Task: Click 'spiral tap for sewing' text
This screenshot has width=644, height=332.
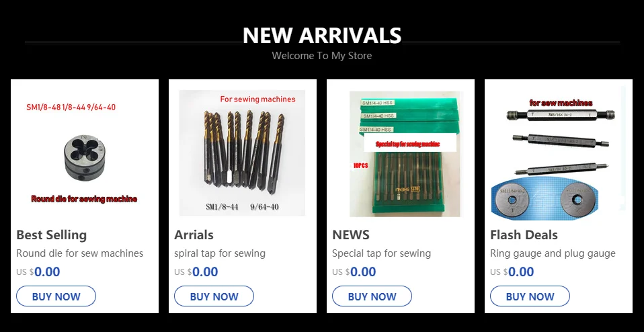Action: (220, 253)
